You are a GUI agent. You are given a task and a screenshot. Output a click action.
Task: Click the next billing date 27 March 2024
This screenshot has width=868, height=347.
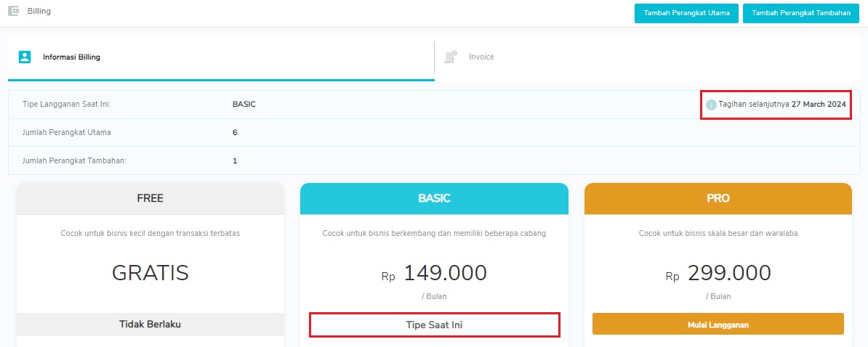tap(819, 105)
